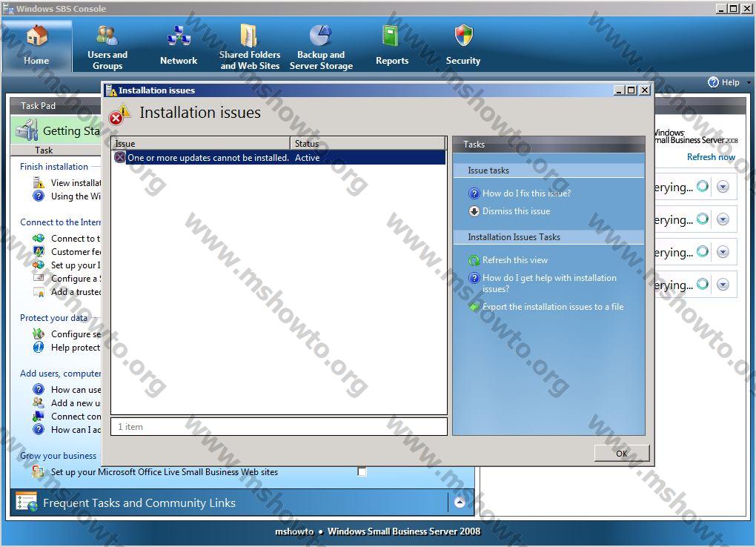
Task: Click the 'Finish installation' section heading
Action: pos(54,167)
